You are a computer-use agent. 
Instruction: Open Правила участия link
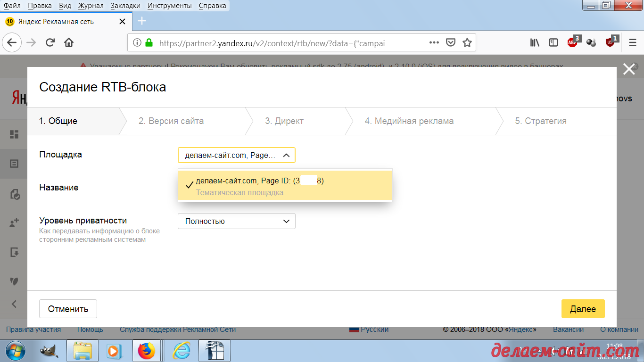(33, 329)
